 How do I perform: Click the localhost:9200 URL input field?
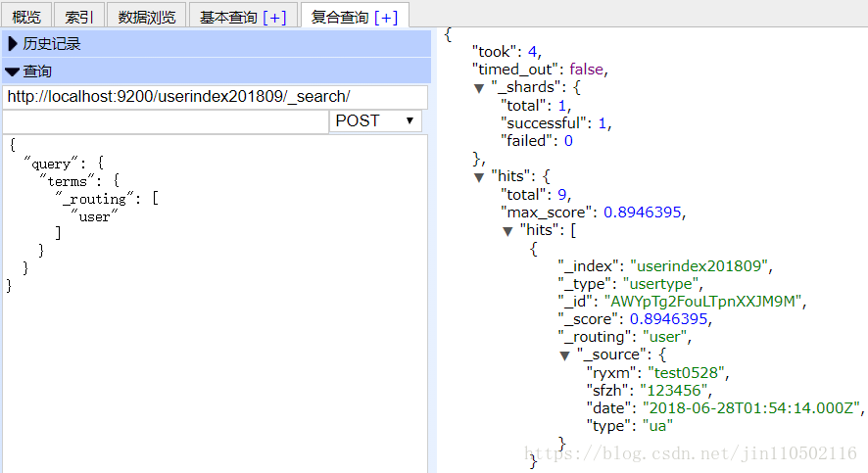click(216, 97)
